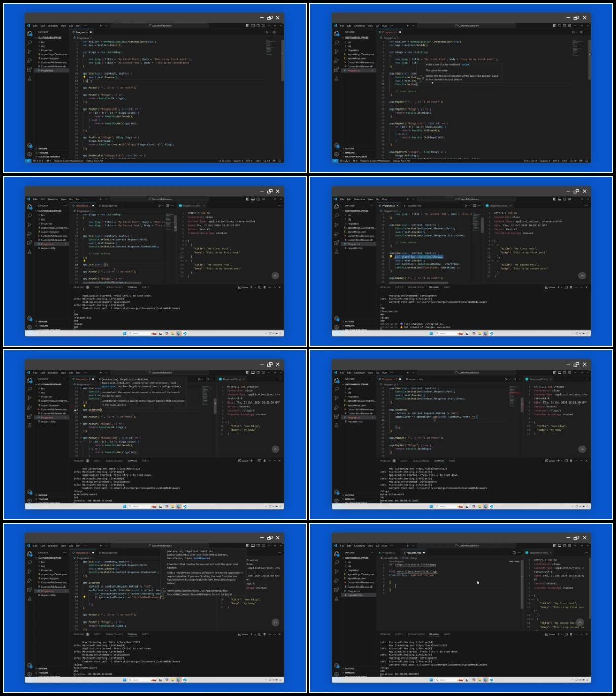616x696 pixels.
Task: Select Program.cs in Explorer of tooltip-free 201 Created window
Action: 354,418
